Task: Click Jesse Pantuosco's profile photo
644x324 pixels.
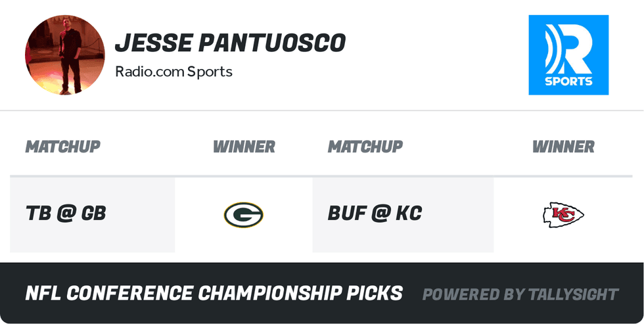Action: pyautogui.click(x=64, y=55)
